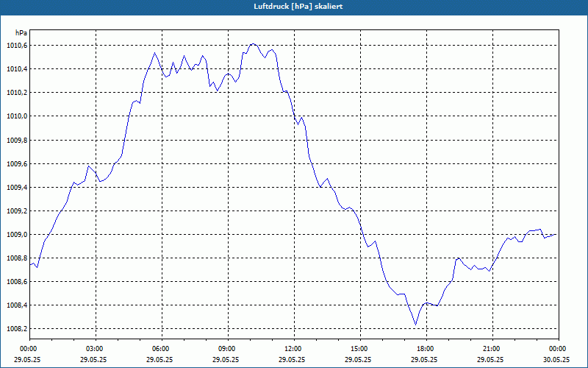
Task: Click the 15:00 time axis label
Action: (360, 349)
